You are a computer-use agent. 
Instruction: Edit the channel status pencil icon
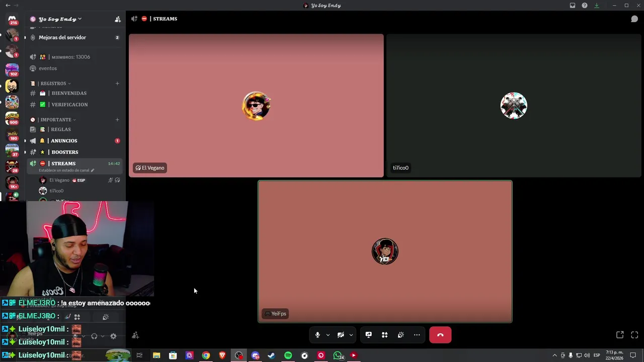click(x=93, y=170)
